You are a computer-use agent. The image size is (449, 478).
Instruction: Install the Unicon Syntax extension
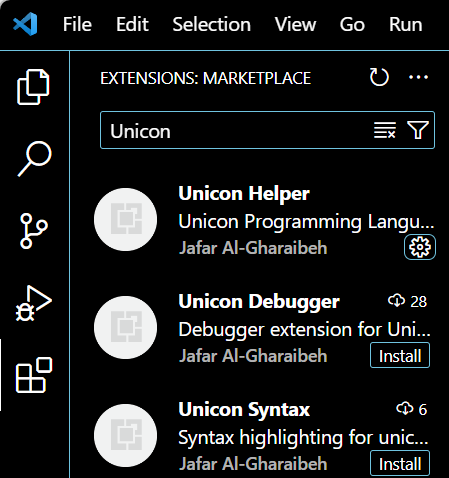pos(400,463)
